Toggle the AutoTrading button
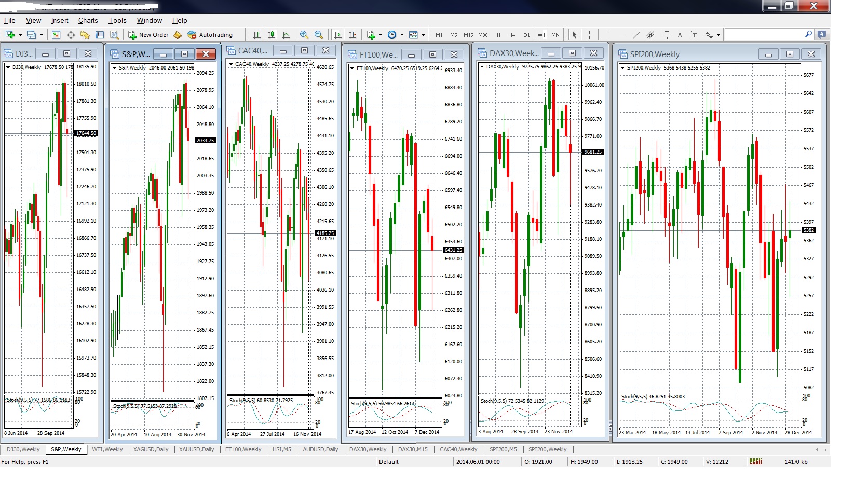 (210, 35)
